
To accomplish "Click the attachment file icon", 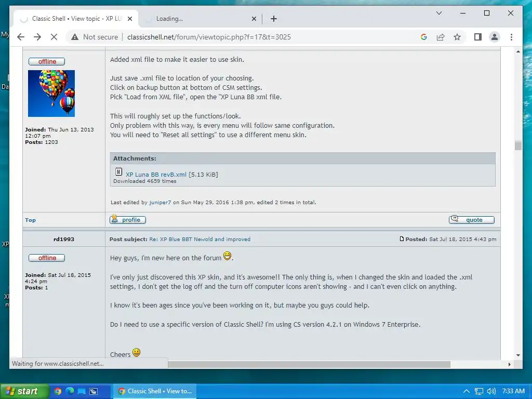I will (x=118, y=171).
